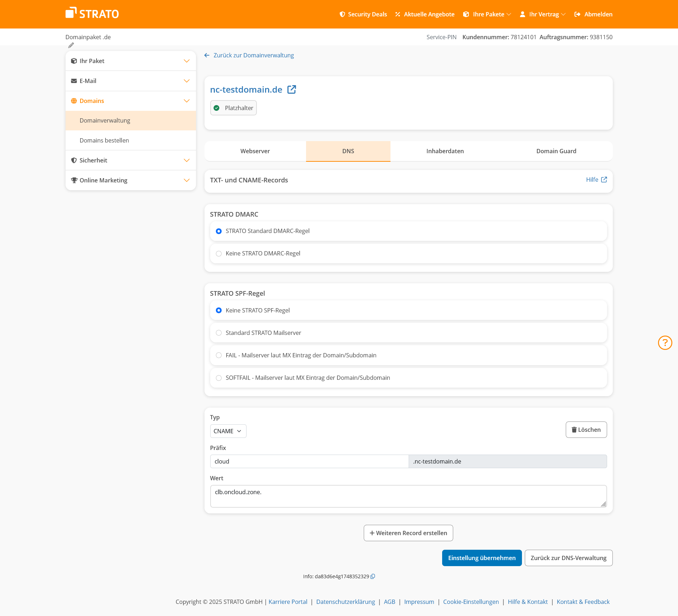Click the Security Deals shield icon

click(x=342, y=14)
